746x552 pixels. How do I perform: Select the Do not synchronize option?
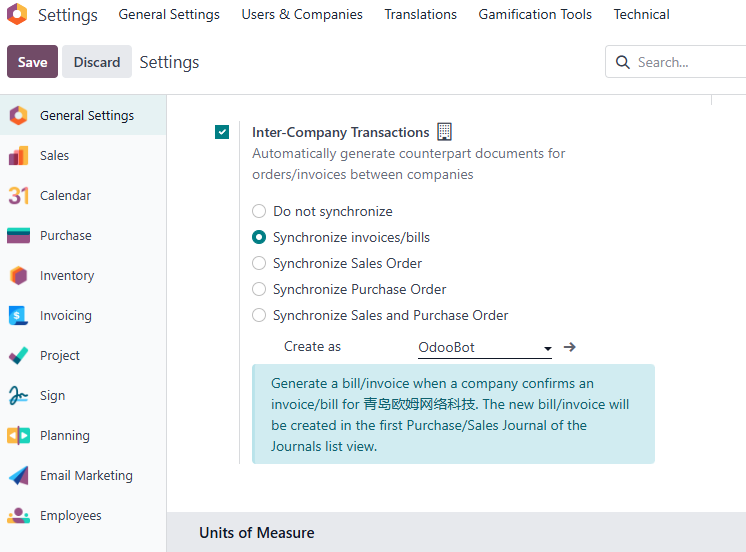point(259,211)
